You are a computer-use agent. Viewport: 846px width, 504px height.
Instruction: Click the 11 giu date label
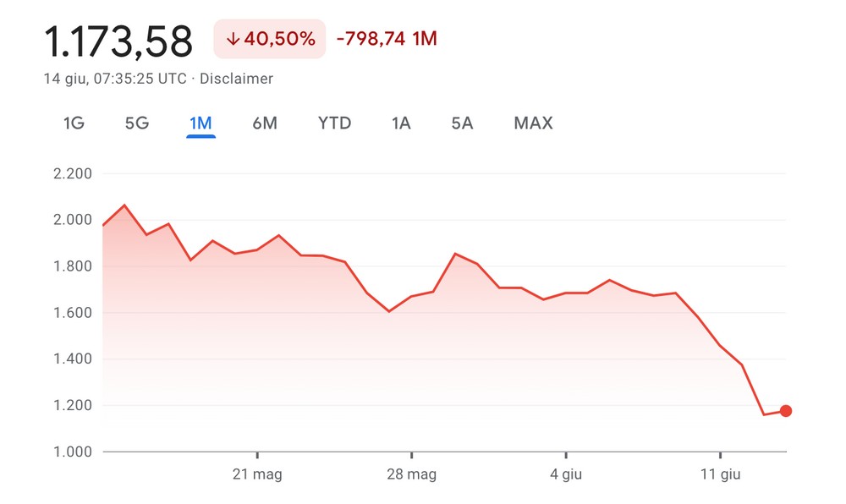(720, 475)
